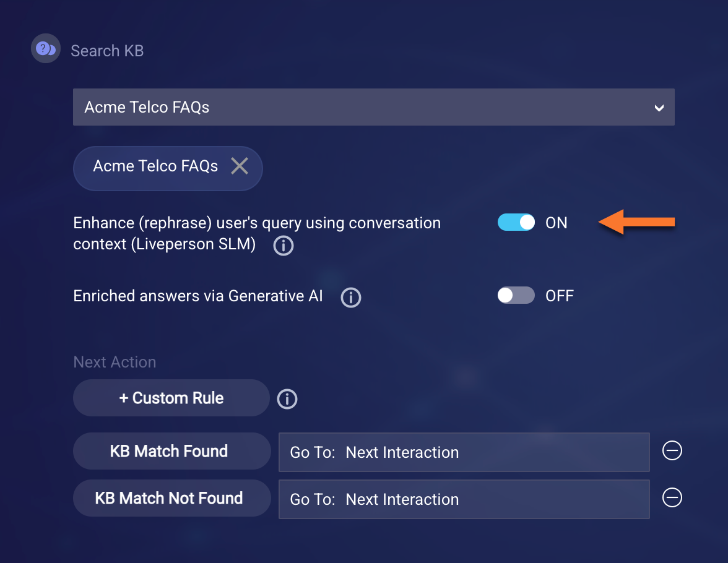Click the Search KB title label
Image resolution: width=728 pixels, height=563 pixels.
pyautogui.click(x=107, y=51)
